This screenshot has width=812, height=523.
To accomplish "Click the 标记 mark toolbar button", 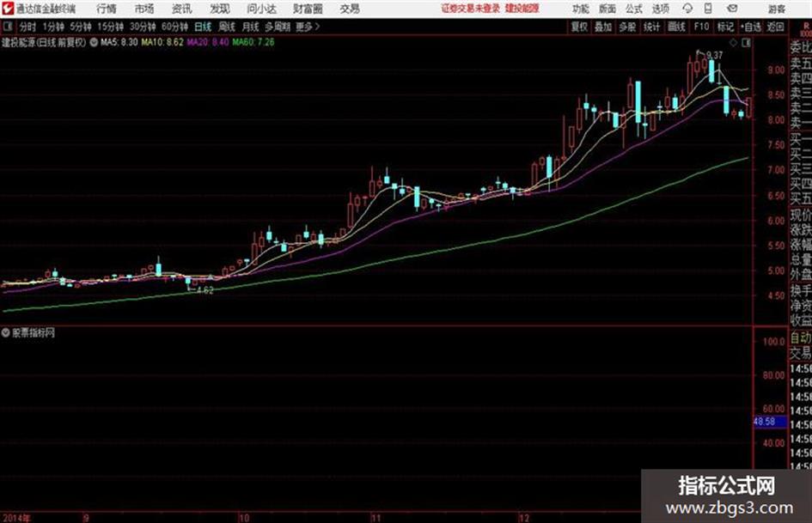I will [725, 27].
